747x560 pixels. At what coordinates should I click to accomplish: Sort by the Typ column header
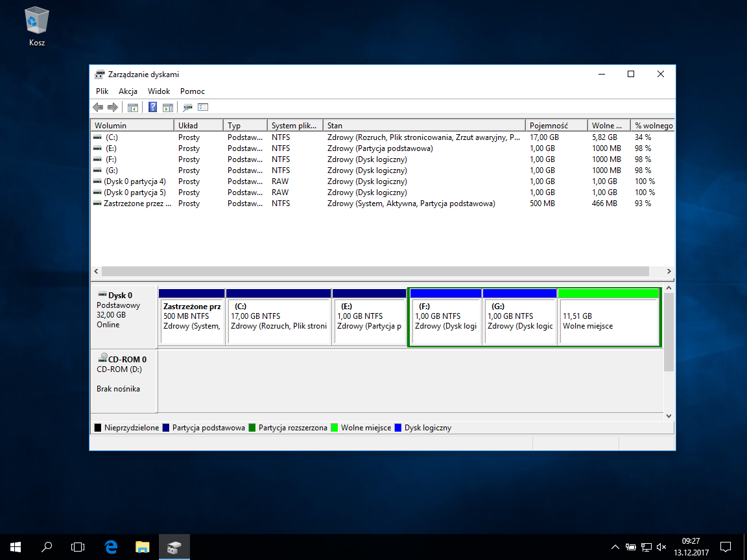(245, 125)
